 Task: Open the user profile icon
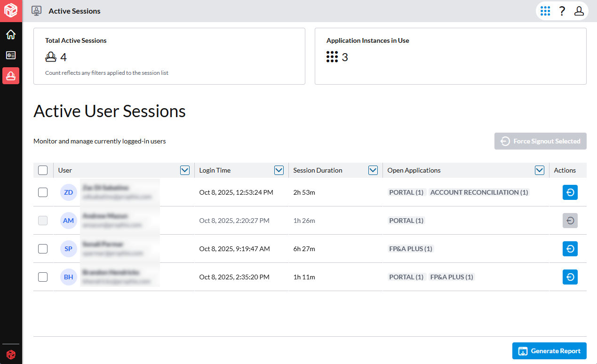tap(579, 11)
